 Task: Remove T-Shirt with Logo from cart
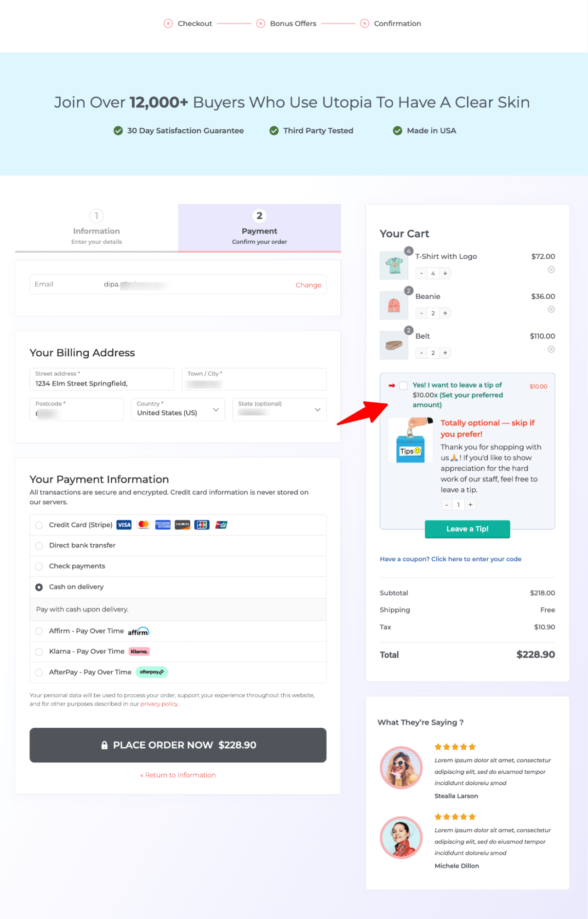551,270
